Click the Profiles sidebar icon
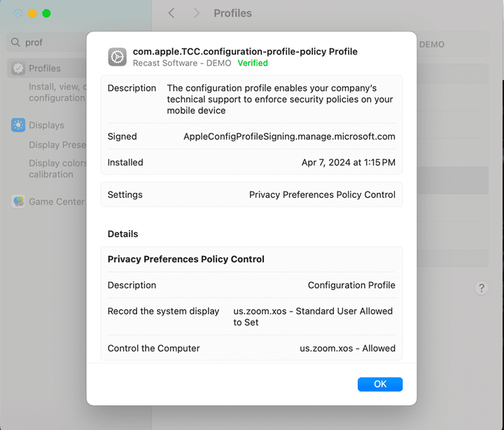Screen dimensions: 504x430 18,69
